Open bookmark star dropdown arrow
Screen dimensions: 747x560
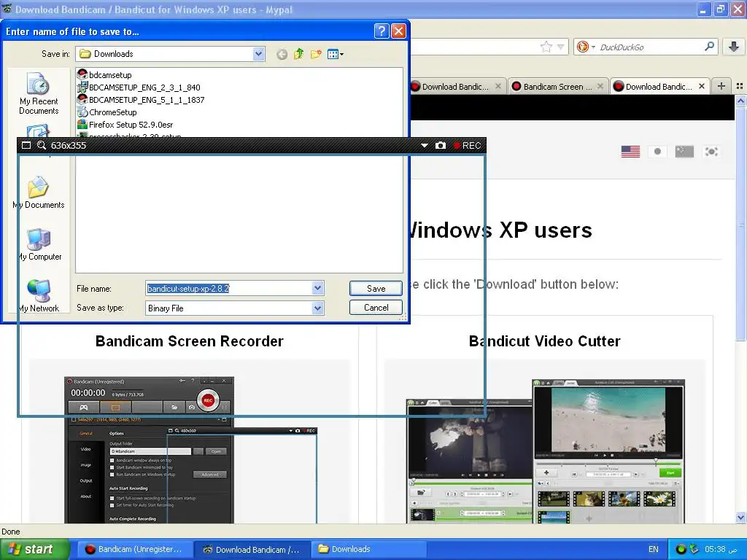561,47
